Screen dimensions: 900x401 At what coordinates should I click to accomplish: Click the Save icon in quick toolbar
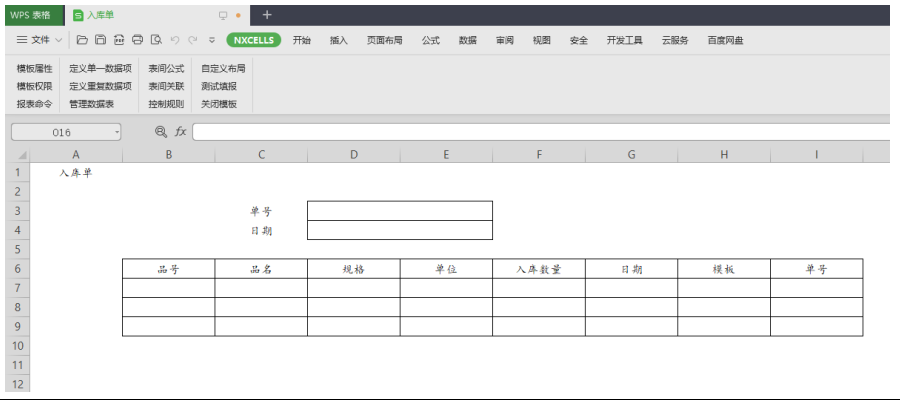pos(100,40)
